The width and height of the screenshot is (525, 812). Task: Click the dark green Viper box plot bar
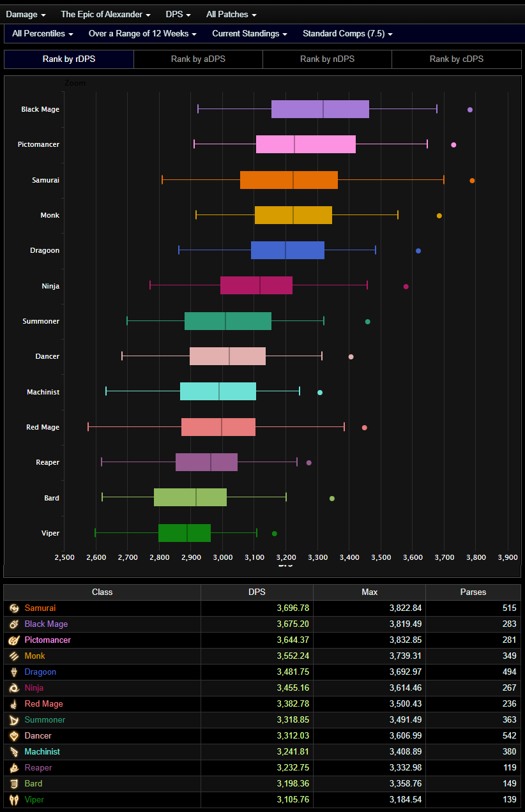(x=185, y=533)
